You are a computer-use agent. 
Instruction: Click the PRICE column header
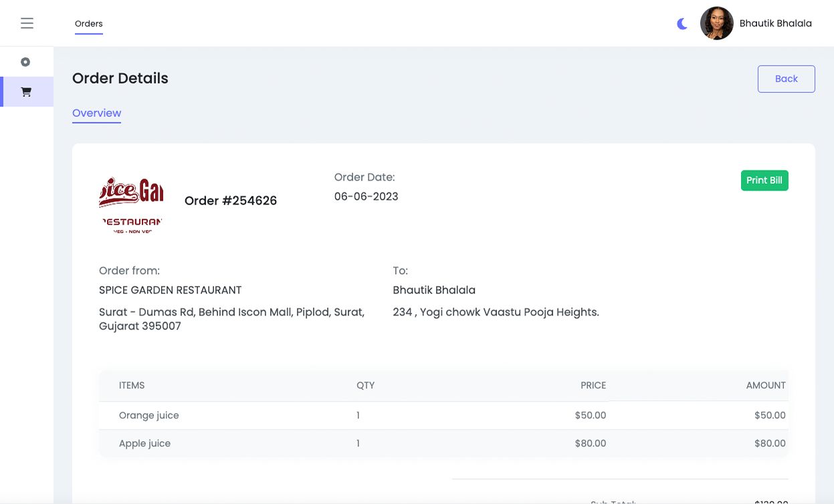(593, 386)
